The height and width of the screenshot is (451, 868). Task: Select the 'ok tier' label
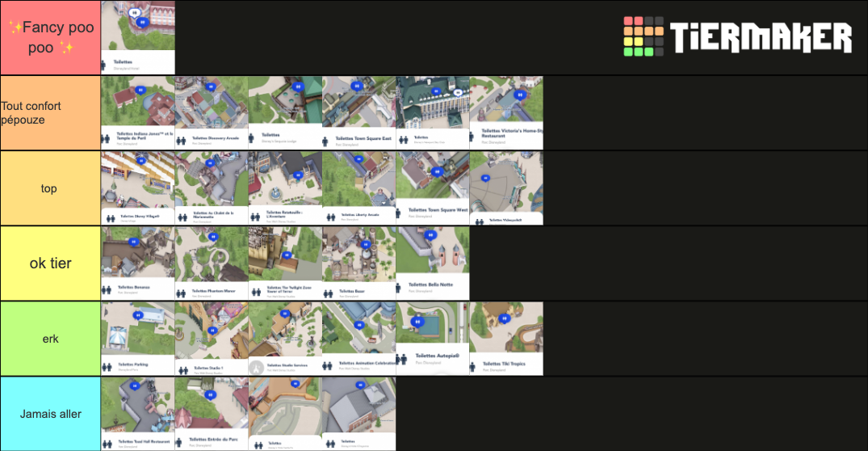[x=50, y=263]
